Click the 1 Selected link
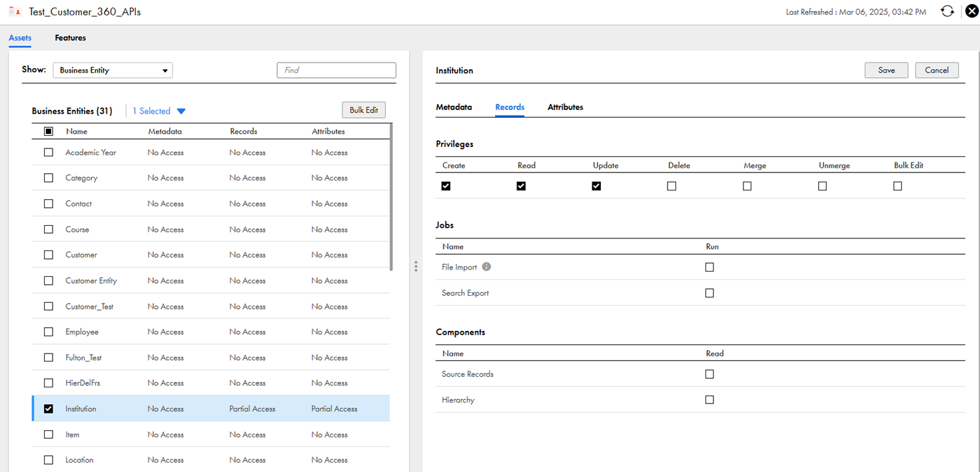Viewport: 980px width, 472px height. tap(151, 111)
